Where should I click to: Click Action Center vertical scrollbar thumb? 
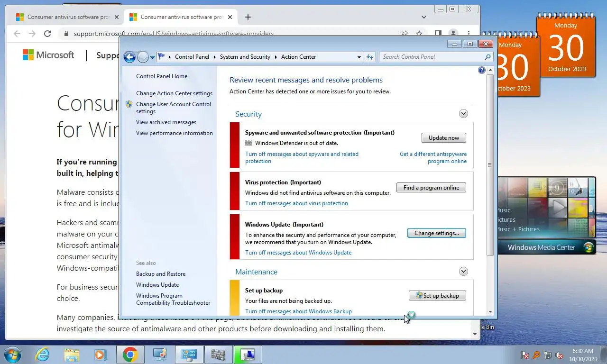point(490,165)
